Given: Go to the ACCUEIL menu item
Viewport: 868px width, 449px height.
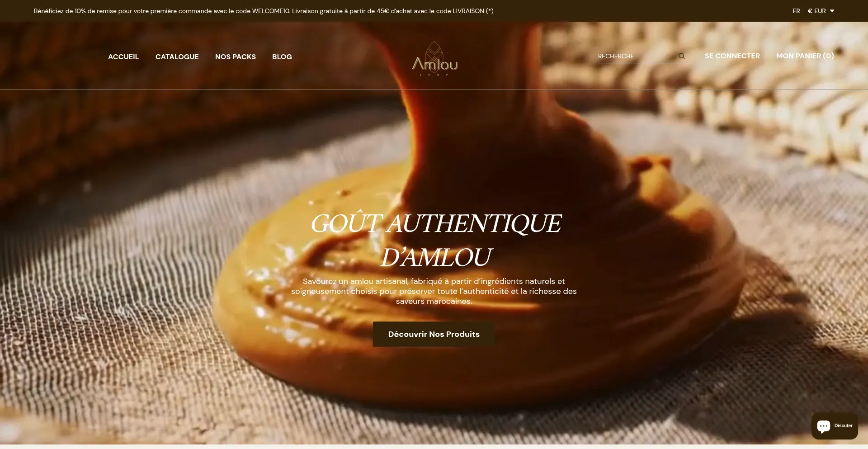Looking at the screenshot, I should [123, 57].
